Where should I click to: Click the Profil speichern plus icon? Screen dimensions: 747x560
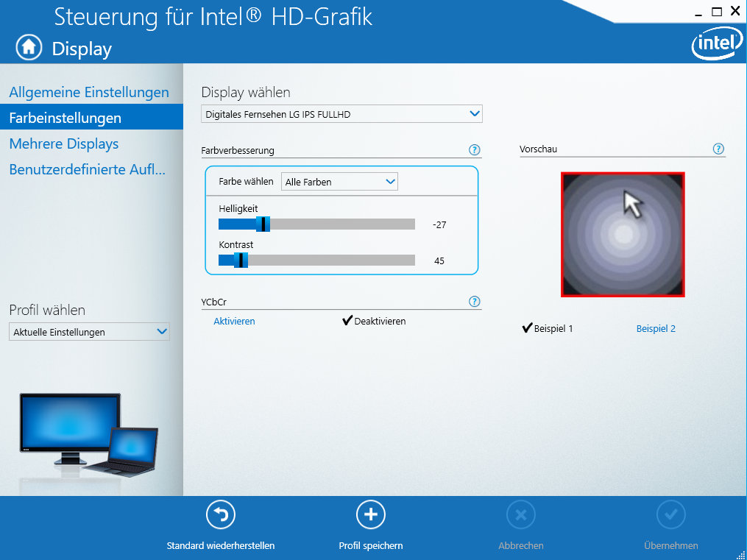371,515
